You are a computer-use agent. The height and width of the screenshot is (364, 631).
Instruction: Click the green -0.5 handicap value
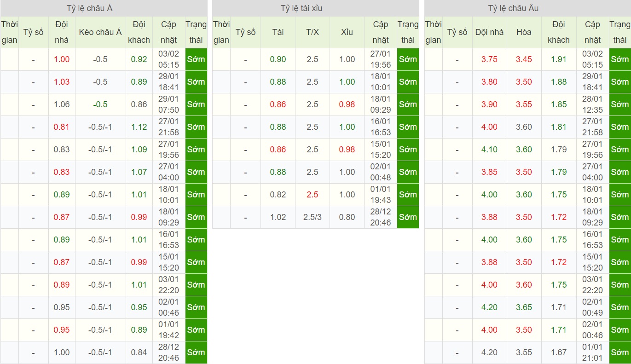click(x=100, y=104)
